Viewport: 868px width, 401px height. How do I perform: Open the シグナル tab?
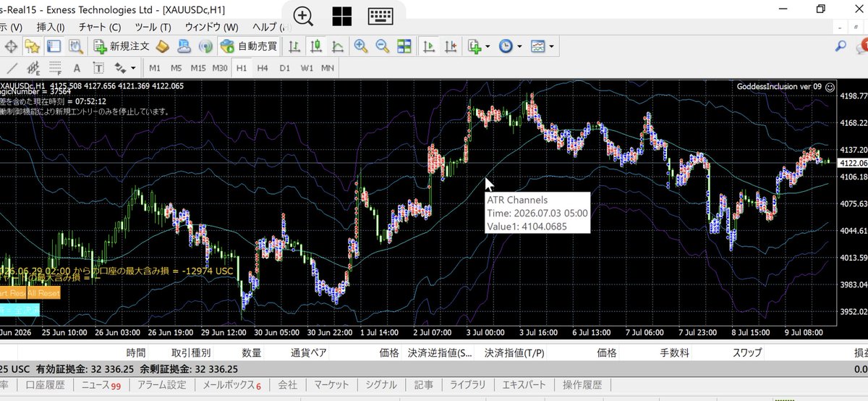pos(381,385)
